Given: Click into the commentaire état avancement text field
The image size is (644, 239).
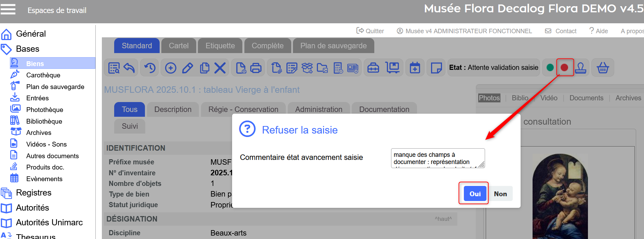Looking at the screenshot, I should click(437, 158).
